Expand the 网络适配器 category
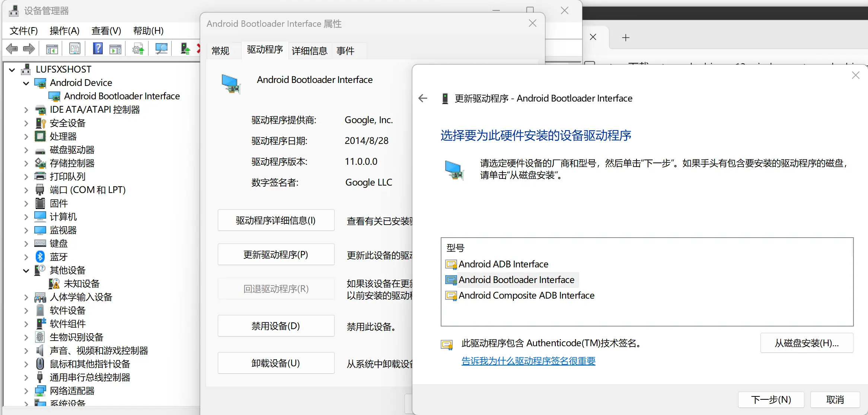 coord(26,391)
